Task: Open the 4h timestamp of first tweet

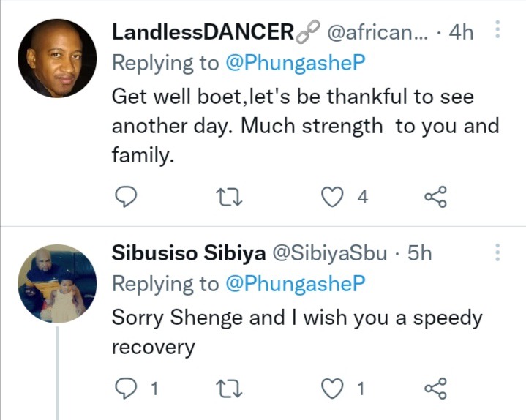Action: 462,32
